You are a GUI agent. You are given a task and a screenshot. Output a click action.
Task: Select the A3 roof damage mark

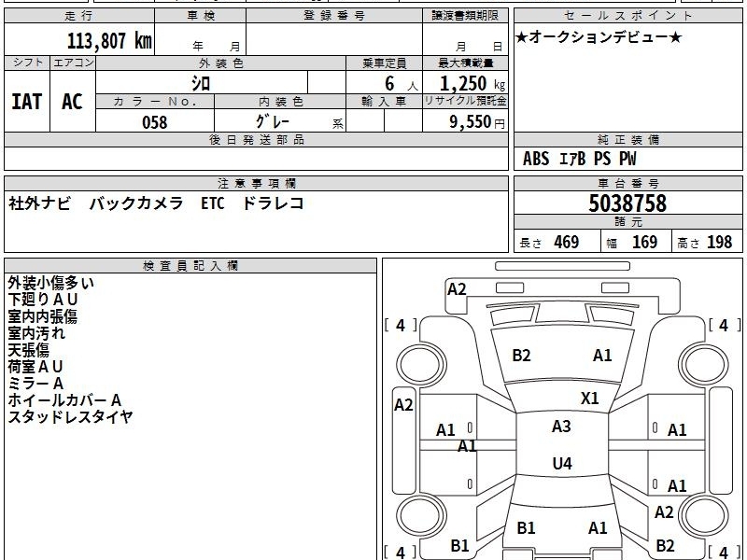click(x=561, y=427)
